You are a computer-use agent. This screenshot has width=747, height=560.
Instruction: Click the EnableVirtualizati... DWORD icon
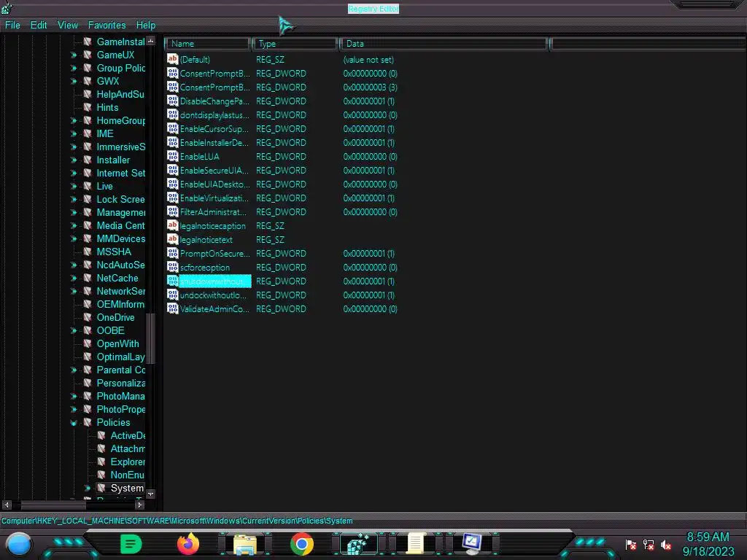pyautogui.click(x=172, y=198)
